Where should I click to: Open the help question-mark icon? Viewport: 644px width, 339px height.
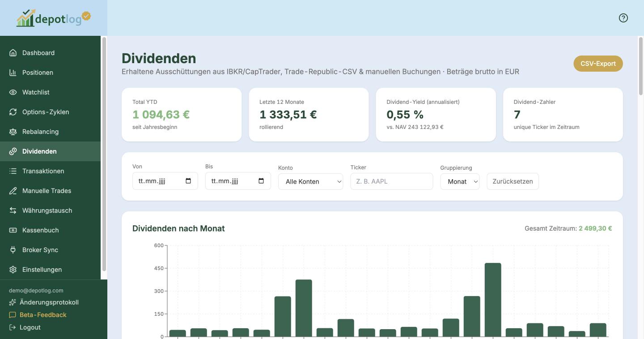(x=623, y=18)
